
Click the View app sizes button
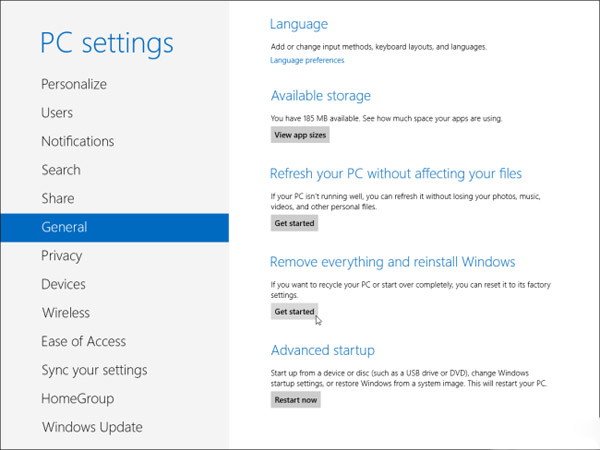[x=299, y=134]
